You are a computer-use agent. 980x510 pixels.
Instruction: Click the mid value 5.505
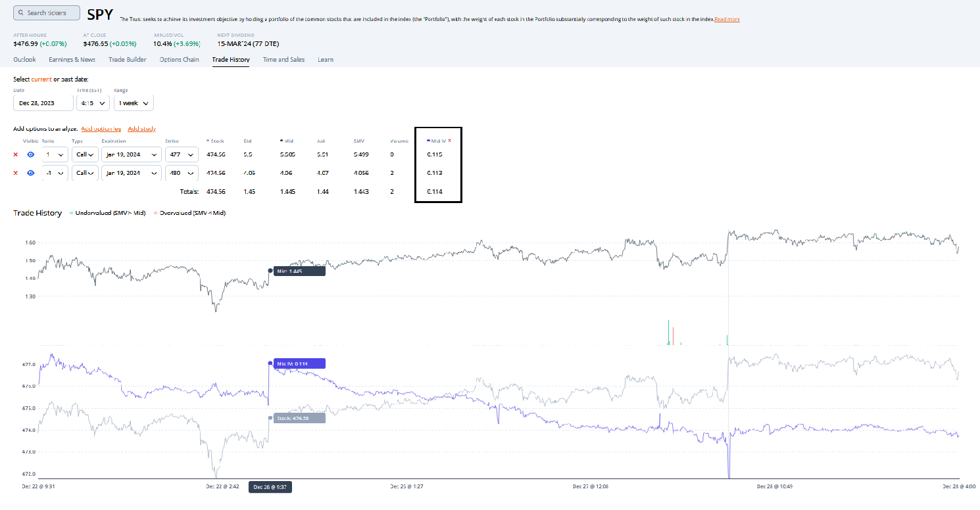pyautogui.click(x=289, y=154)
